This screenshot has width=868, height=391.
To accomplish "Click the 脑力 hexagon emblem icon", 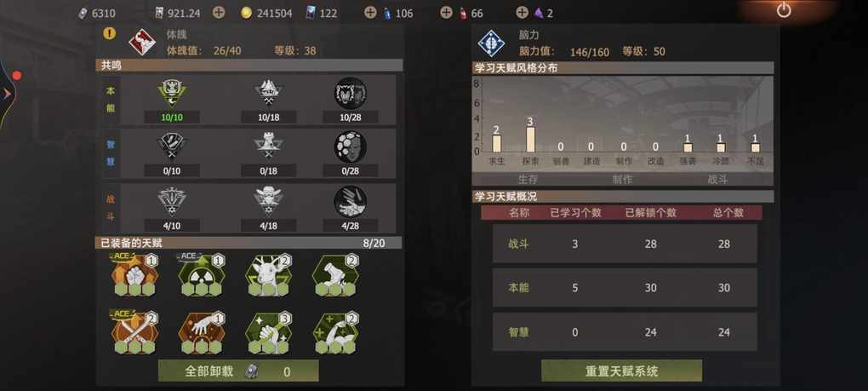I will click(491, 43).
